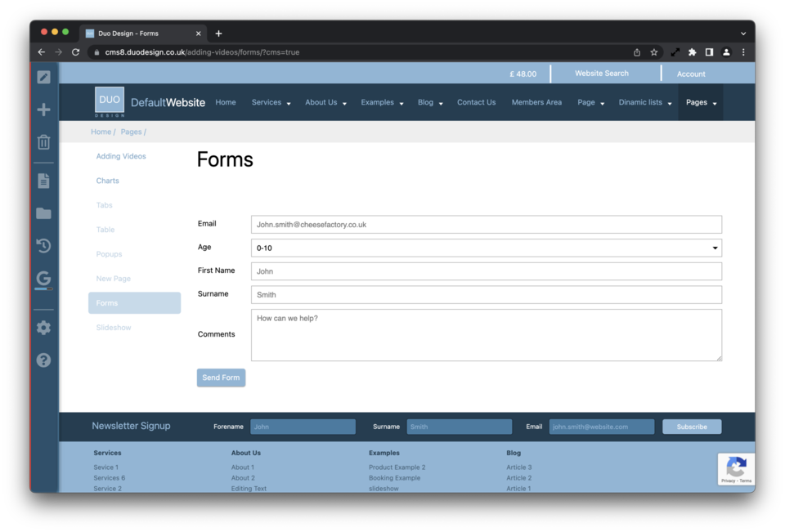Click the diagonal arrows extension icon
Screen dimensions: 785x532
pyautogui.click(x=675, y=52)
